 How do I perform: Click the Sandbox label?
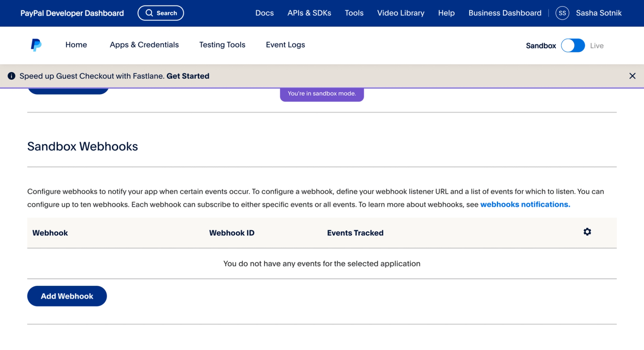pos(541,46)
